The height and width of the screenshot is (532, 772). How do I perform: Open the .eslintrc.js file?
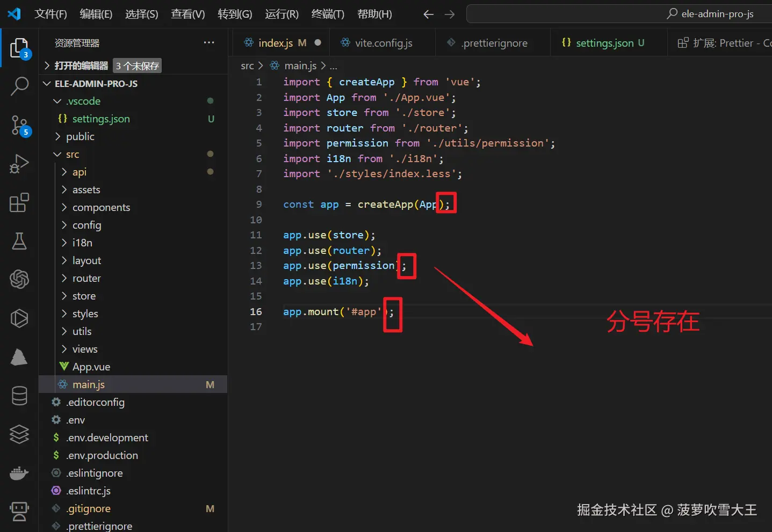tap(133, 491)
